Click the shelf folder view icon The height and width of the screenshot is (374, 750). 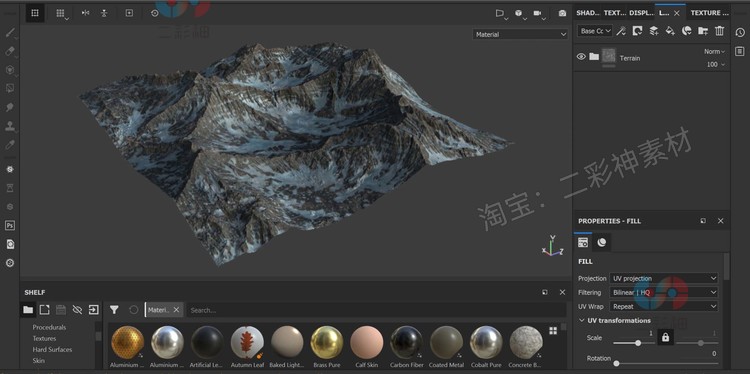[x=28, y=310]
